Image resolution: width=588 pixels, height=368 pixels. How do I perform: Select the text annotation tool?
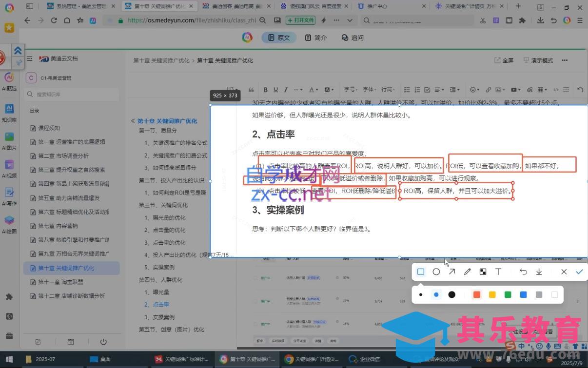(498, 271)
